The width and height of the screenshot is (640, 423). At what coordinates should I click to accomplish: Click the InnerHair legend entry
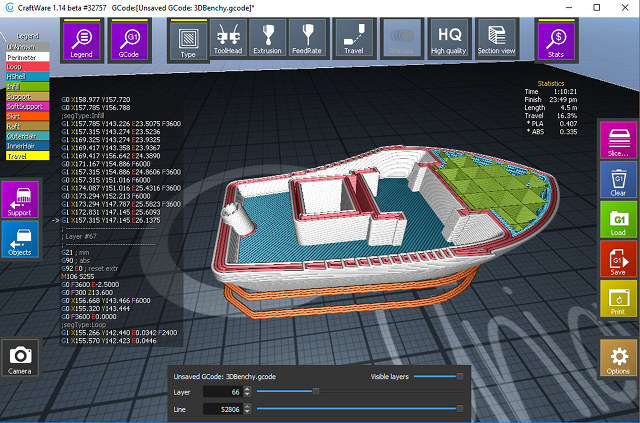click(x=28, y=146)
